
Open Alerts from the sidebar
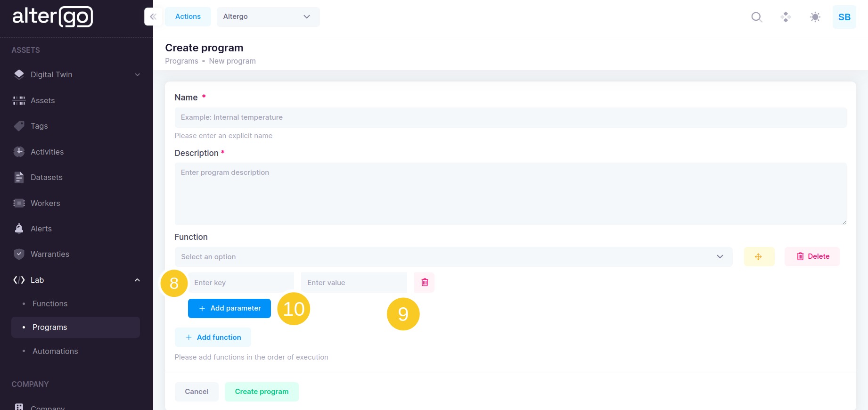(x=41, y=229)
